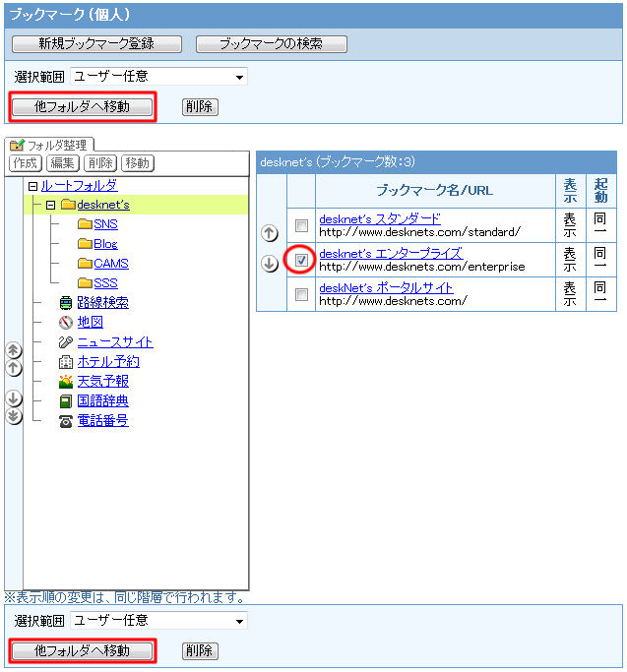The image size is (627, 672).
Task: Click the train icon beside 路線検索
Action: [x=66, y=303]
